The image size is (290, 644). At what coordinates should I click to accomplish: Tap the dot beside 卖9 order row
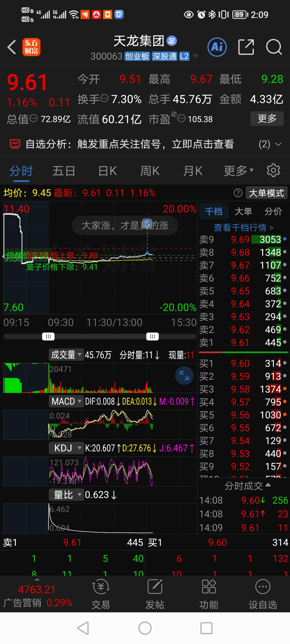(x=285, y=239)
